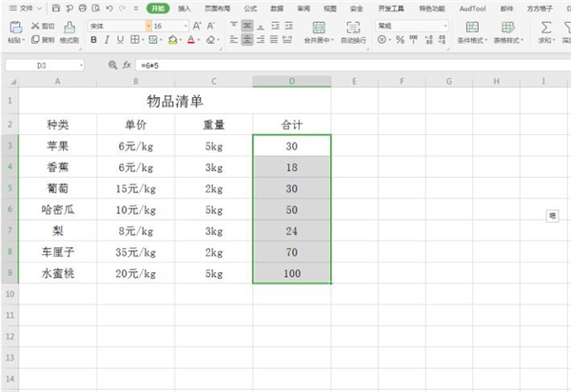Viewport: 571px width, 392px height.
Task: Open Print Preview from quick access toolbar
Action: click(96, 8)
